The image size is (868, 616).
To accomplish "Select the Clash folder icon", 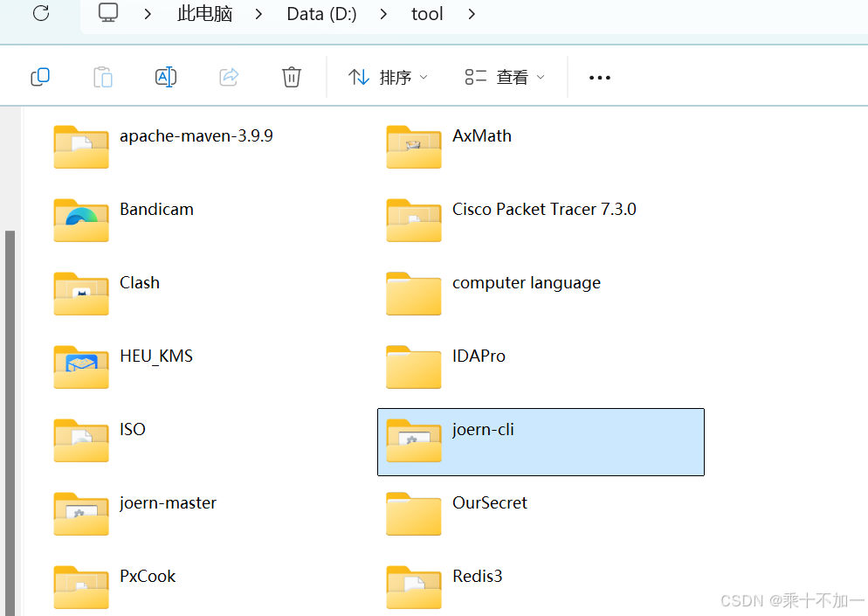I will (x=81, y=294).
